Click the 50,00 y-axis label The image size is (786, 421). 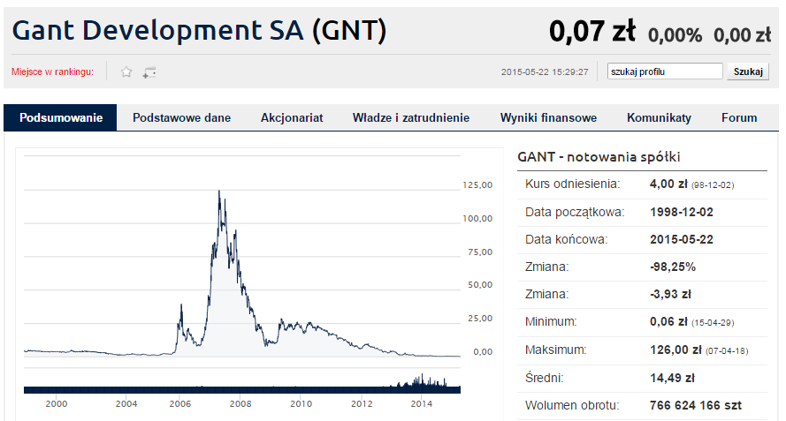click(480, 285)
